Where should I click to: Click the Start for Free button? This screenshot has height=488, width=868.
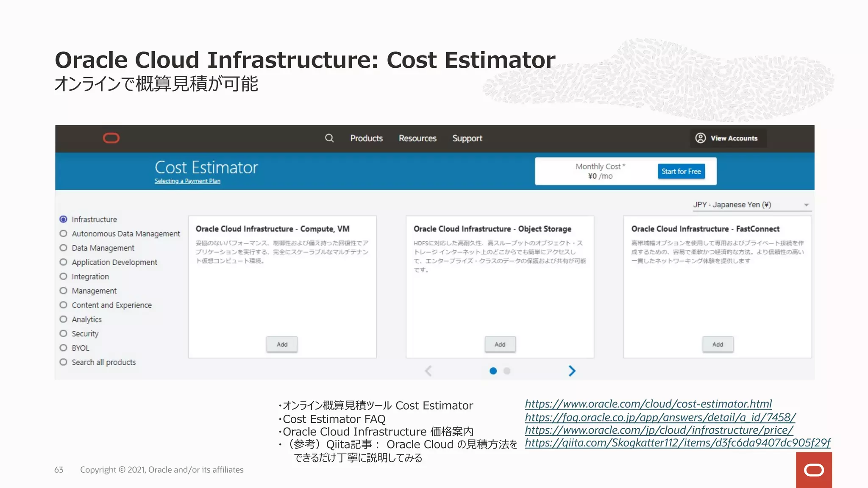(x=681, y=172)
